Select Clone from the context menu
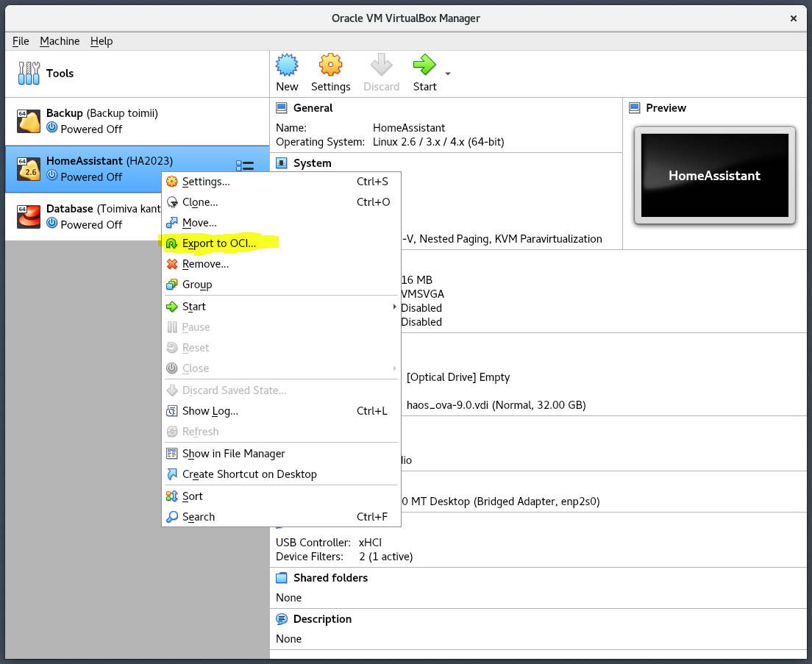The height and width of the screenshot is (664, 812). click(x=200, y=202)
